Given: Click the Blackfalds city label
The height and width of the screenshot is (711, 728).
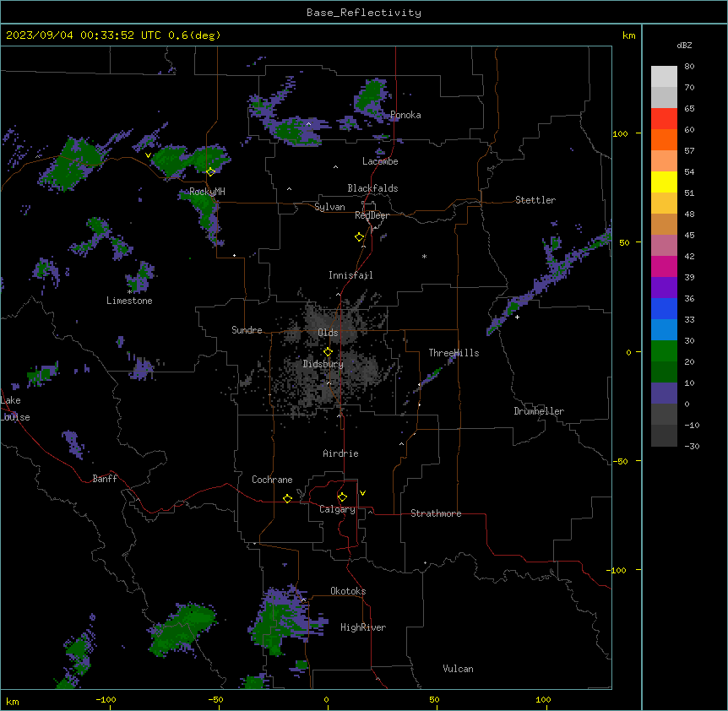Looking at the screenshot, I should pos(372,188).
